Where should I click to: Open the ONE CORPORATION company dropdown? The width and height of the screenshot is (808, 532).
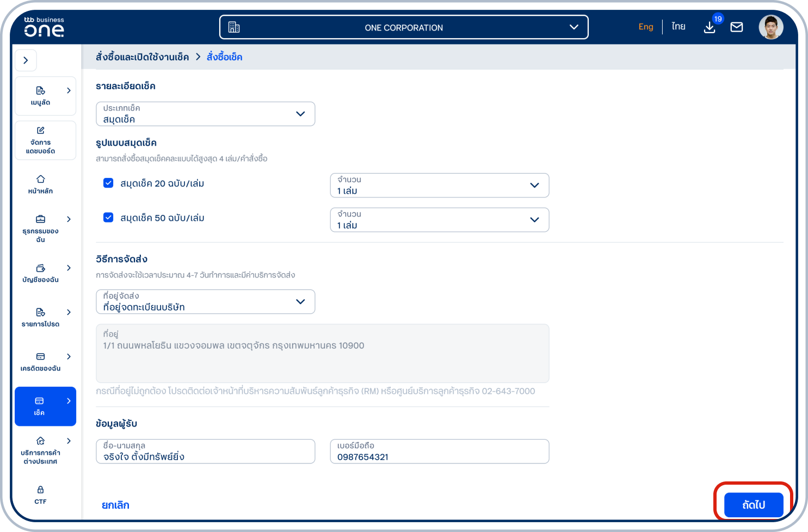click(403, 27)
